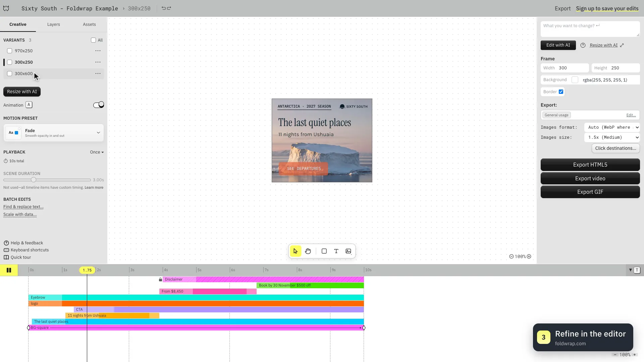
Task: Pause the timeline playback
Action: tap(9, 270)
